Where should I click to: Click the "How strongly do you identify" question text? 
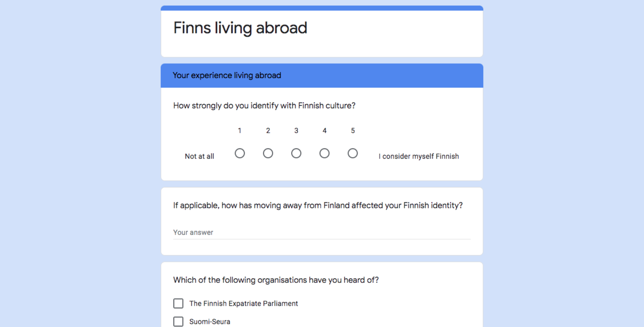264,106
